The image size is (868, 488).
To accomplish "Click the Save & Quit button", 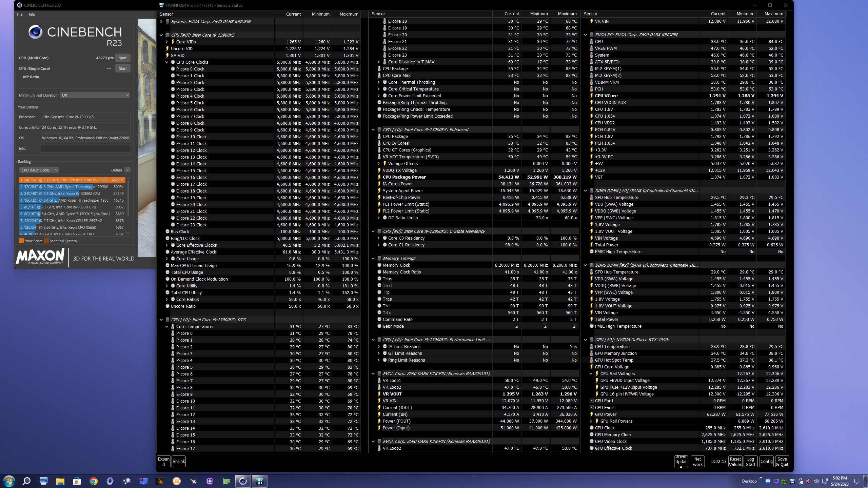I will click(782, 462).
